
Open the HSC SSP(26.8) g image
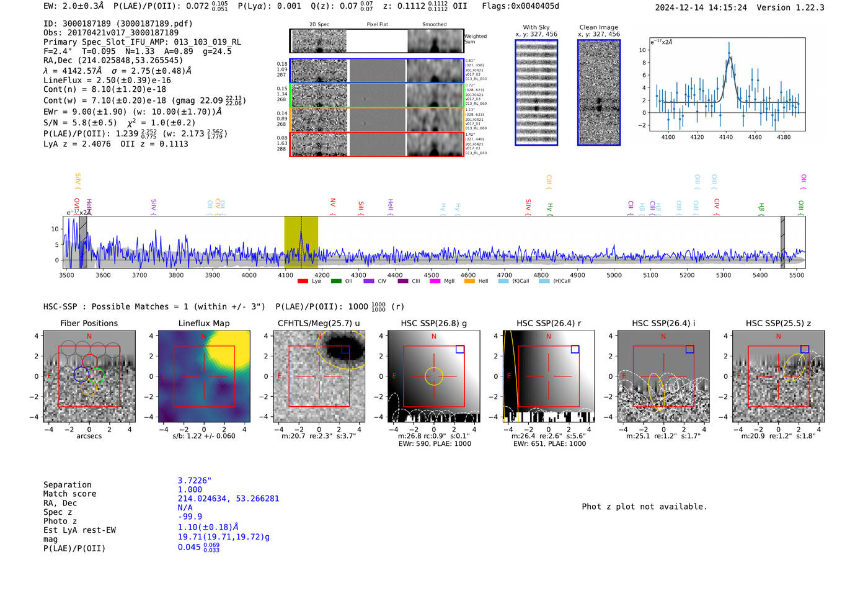click(x=434, y=376)
